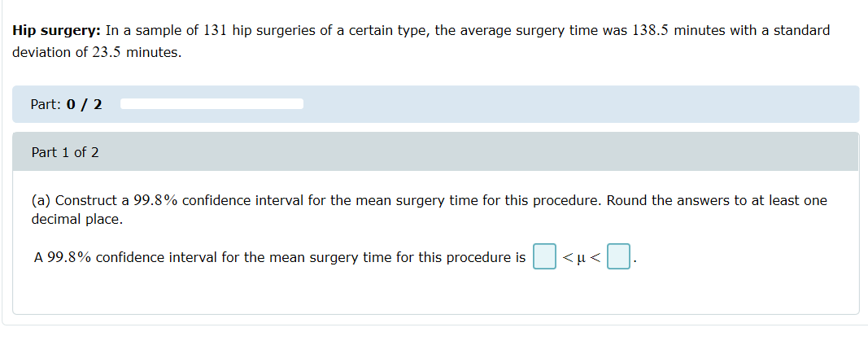Click the bold Hip surgery heading
The width and height of the screenshot is (868, 354).
(x=56, y=30)
